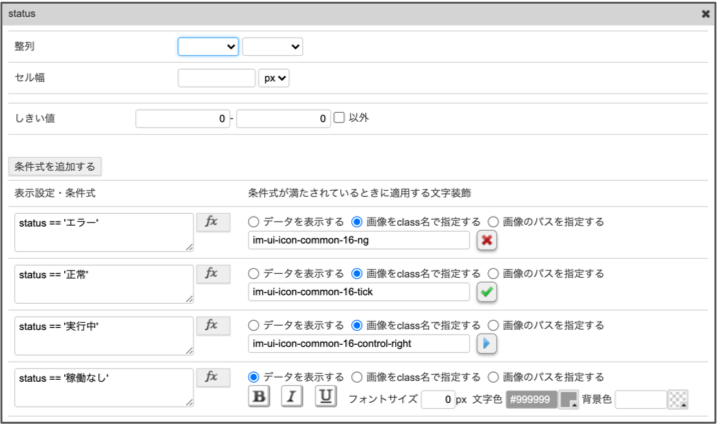Select 'データを表示する' for the エラー condition

pyautogui.click(x=254, y=221)
